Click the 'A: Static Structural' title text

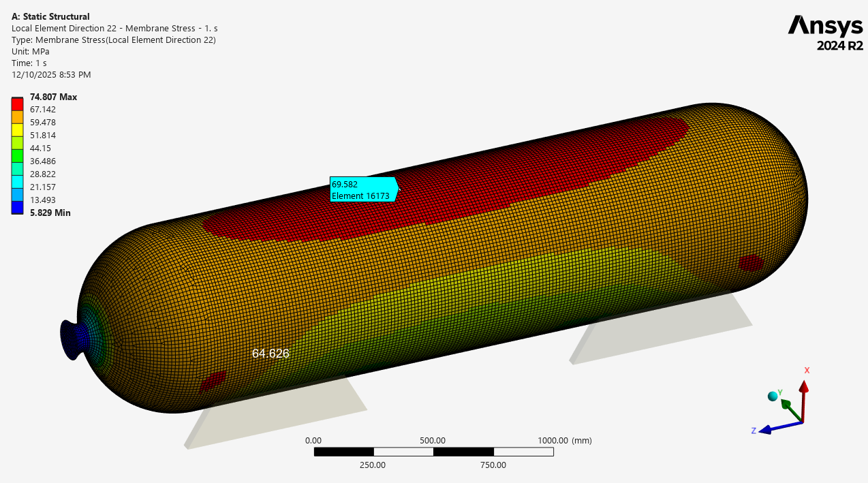(50, 16)
